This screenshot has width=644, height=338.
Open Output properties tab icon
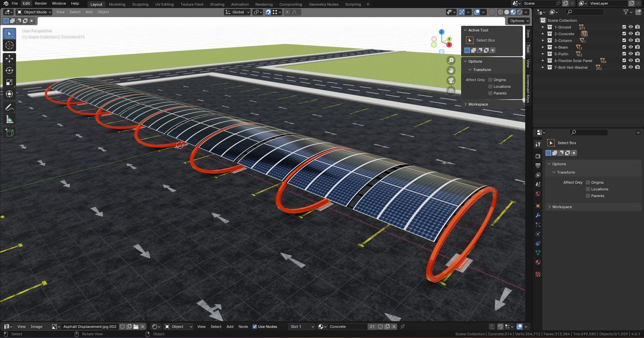[x=538, y=166]
